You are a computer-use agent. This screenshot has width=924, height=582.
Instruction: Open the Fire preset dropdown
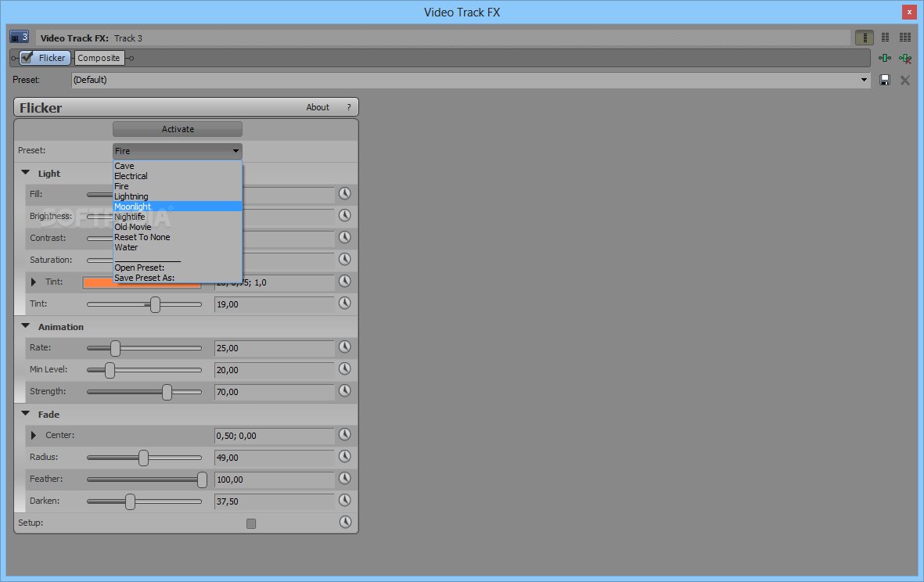click(x=178, y=151)
